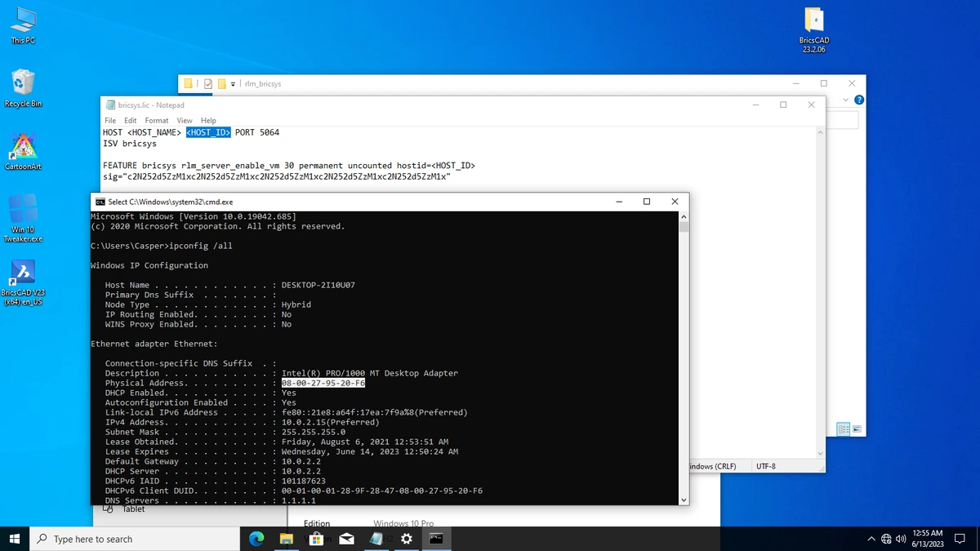Screen dimensions: 980x551
Task: Open Settings gear from the taskbar
Action: click(407, 539)
